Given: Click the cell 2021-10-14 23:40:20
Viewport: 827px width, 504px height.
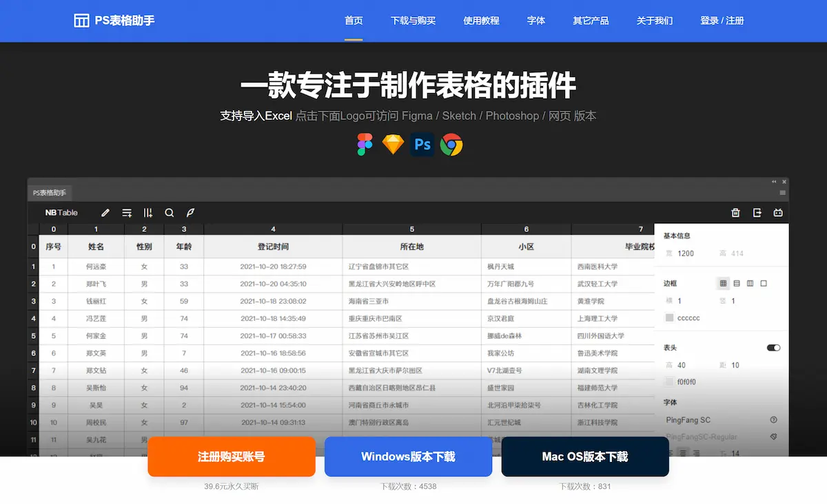Looking at the screenshot, I should 273,388.
